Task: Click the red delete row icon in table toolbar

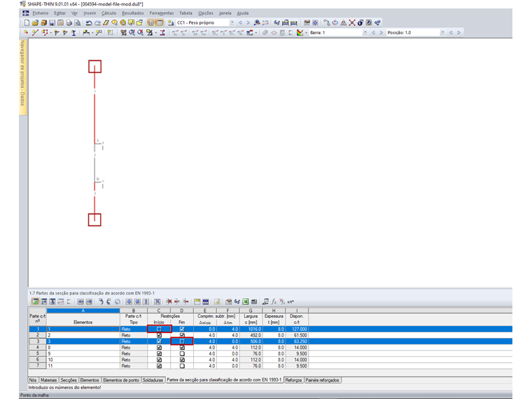Action: tap(169, 301)
